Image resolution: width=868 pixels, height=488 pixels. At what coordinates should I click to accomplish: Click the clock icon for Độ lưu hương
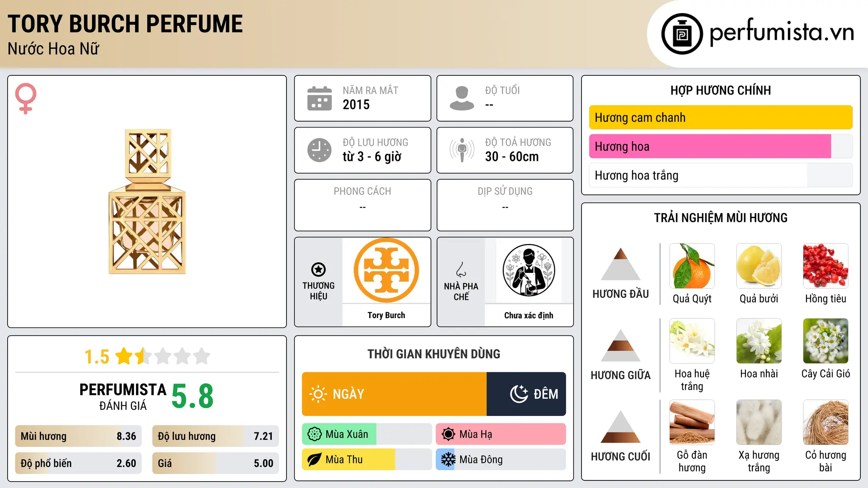pos(320,150)
